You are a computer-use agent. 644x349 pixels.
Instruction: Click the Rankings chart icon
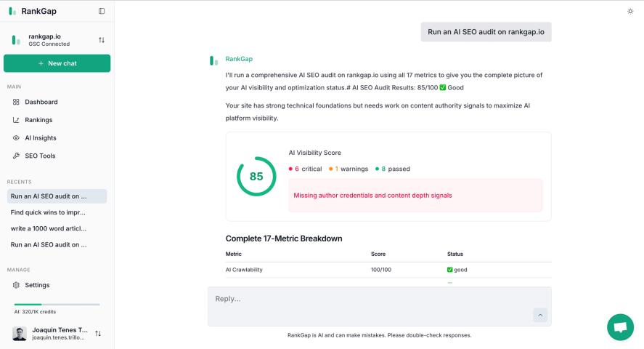16,120
